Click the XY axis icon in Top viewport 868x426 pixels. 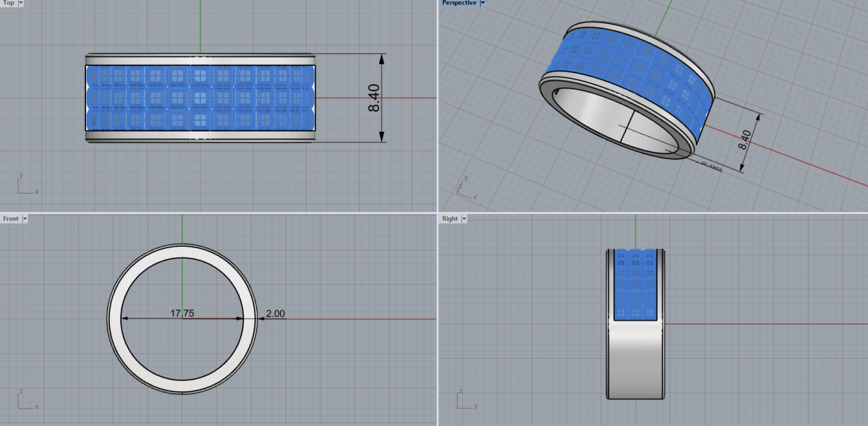point(26,185)
